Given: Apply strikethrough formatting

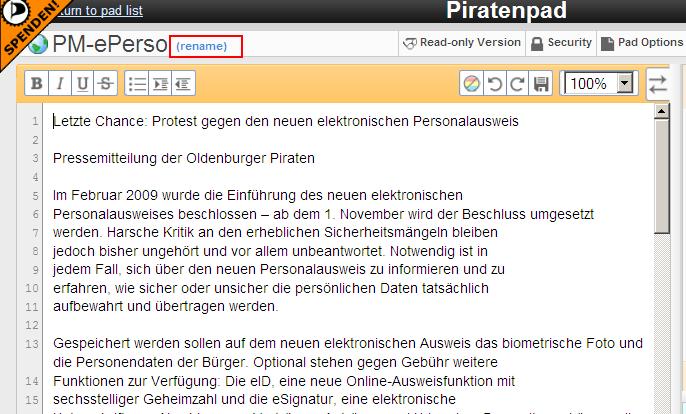Looking at the screenshot, I should click(105, 83).
